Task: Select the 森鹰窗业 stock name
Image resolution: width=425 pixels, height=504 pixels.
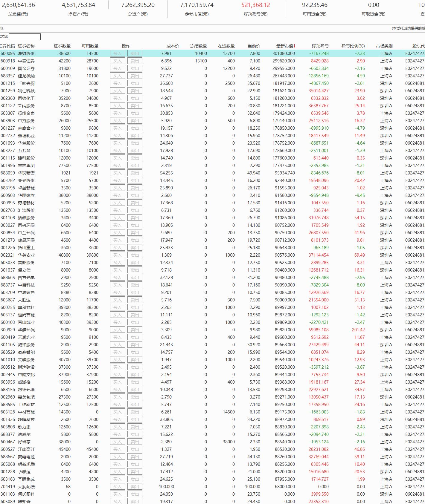Action: pos(26,128)
